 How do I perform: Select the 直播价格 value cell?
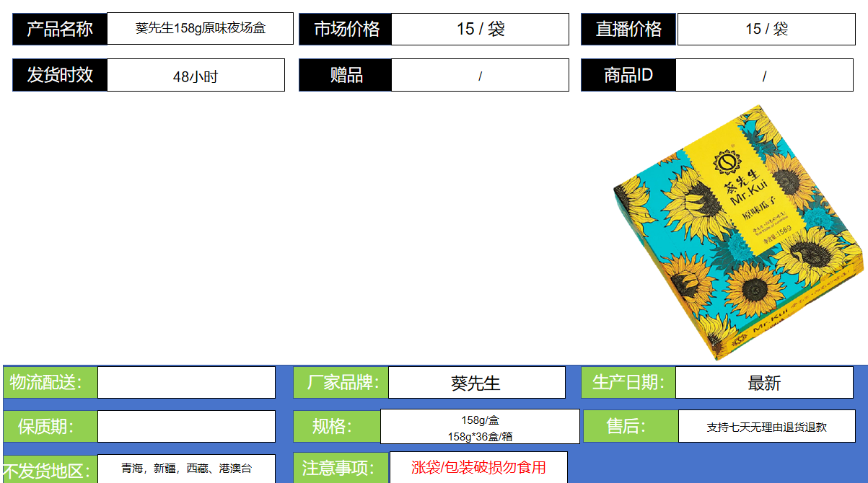pyautogui.click(x=766, y=29)
